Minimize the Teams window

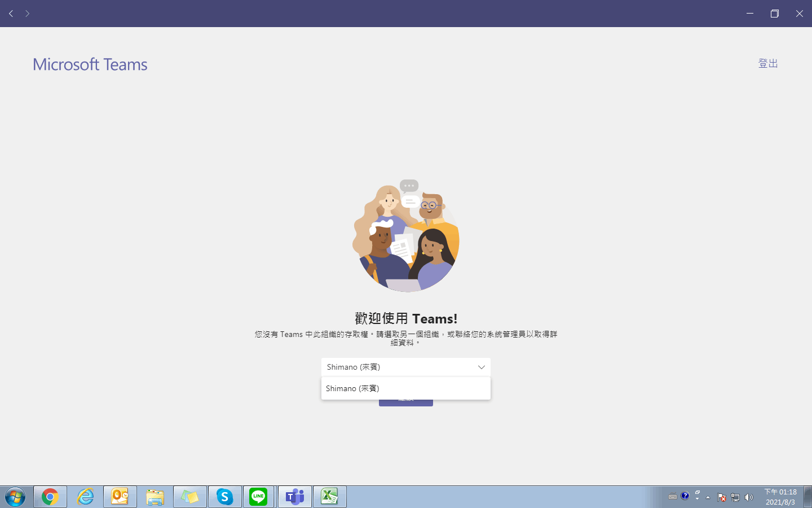coord(750,14)
